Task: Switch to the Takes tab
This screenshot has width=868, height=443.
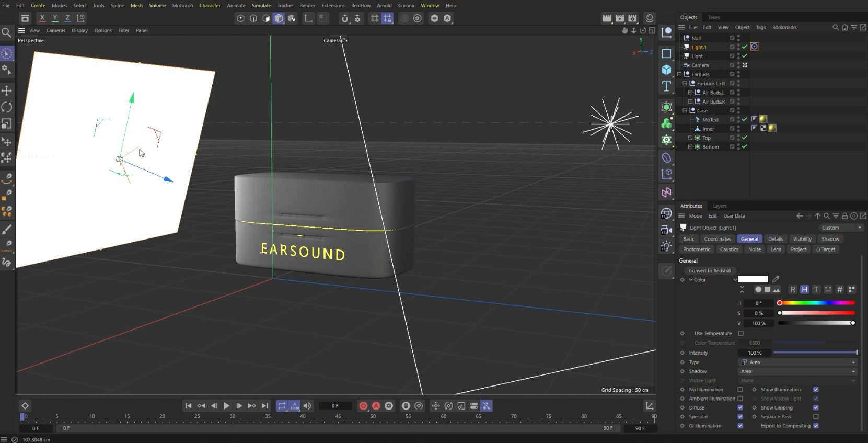Action: coord(713,17)
